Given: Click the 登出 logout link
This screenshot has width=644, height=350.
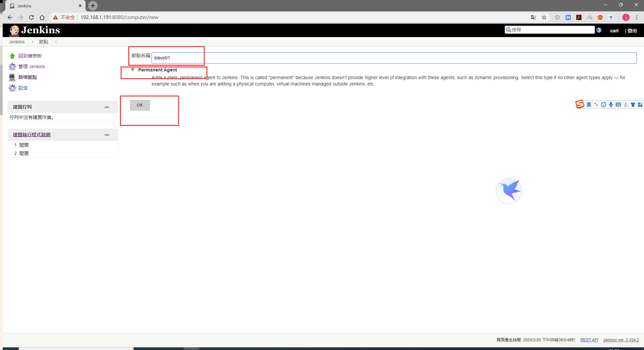Looking at the screenshot, I should 632,31.
